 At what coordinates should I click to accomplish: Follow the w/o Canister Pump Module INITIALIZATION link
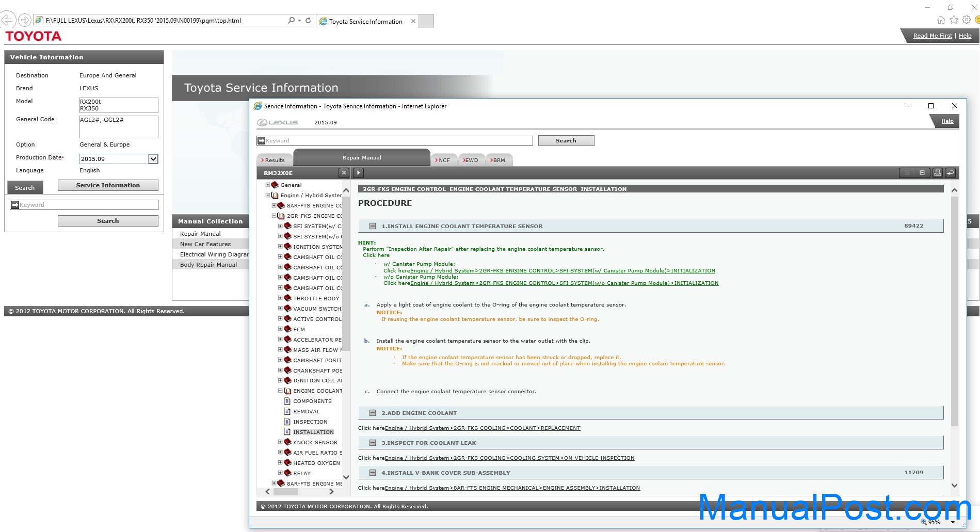pos(564,283)
